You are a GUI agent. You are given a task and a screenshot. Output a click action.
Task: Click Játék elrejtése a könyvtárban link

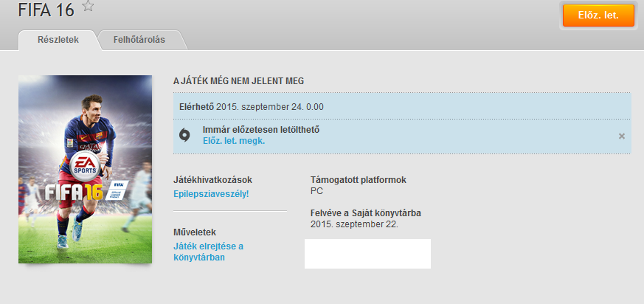(x=208, y=252)
